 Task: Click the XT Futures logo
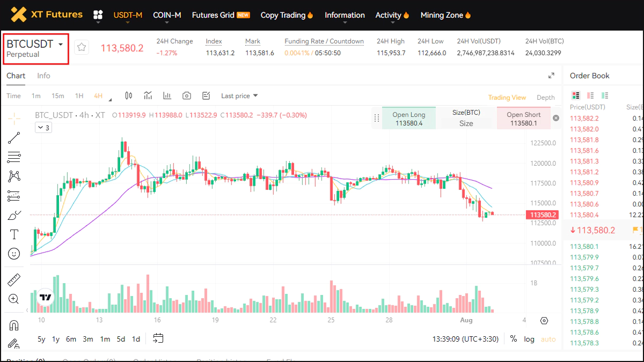coord(47,14)
